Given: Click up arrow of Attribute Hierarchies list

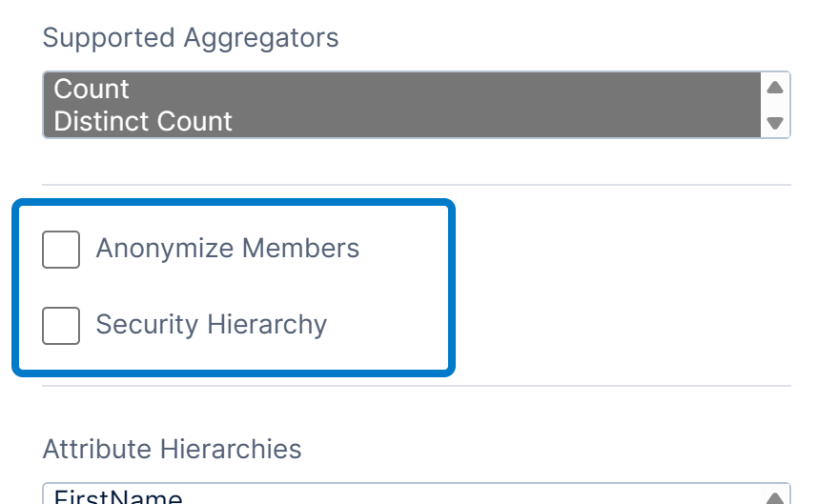Looking at the screenshot, I should 775,497.
